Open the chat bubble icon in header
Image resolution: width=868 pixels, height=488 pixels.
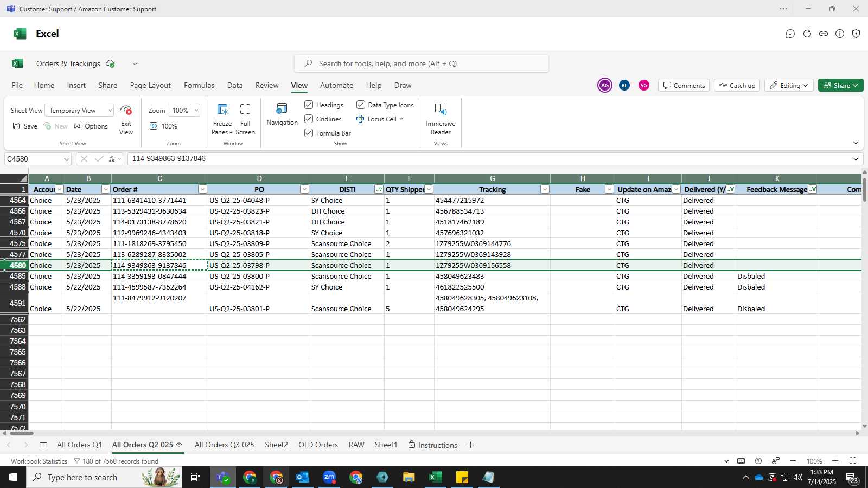pos(790,34)
